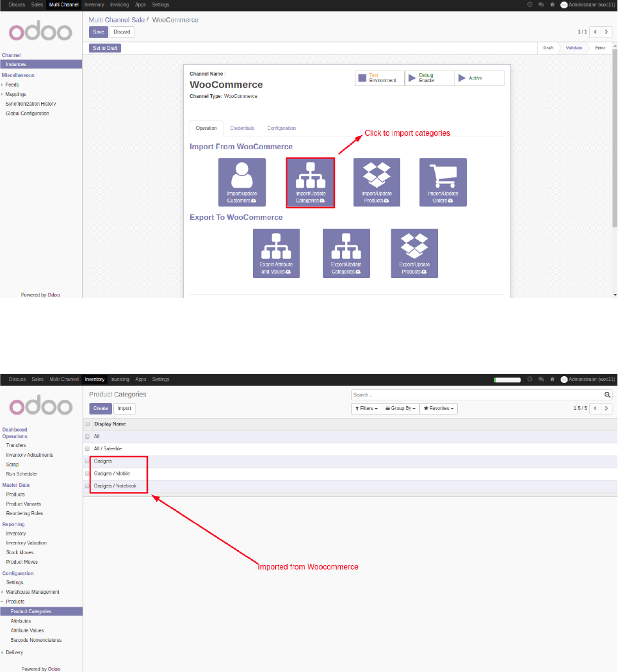The image size is (618, 672).
Task: Open Sales menu in top navbar
Action: point(37,4)
